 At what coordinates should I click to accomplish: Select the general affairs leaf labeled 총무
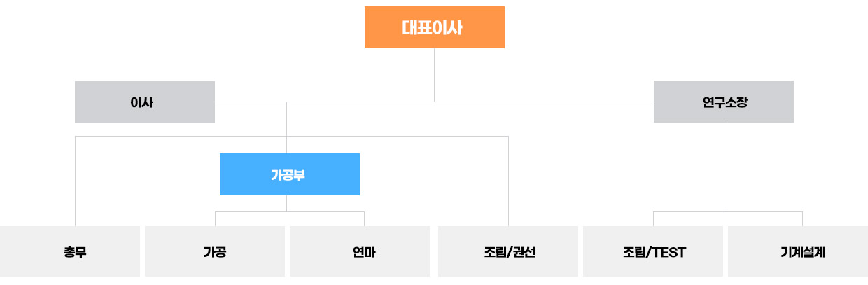[x=70, y=251]
